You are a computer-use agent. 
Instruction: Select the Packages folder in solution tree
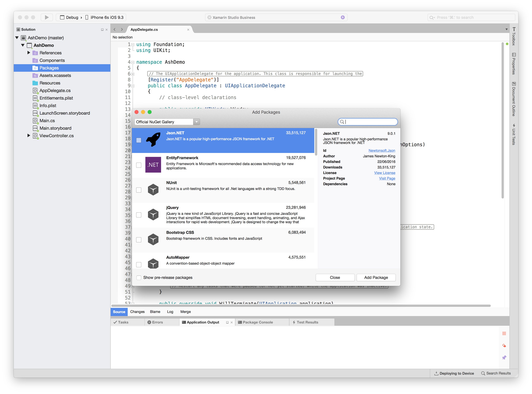coord(62,68)
